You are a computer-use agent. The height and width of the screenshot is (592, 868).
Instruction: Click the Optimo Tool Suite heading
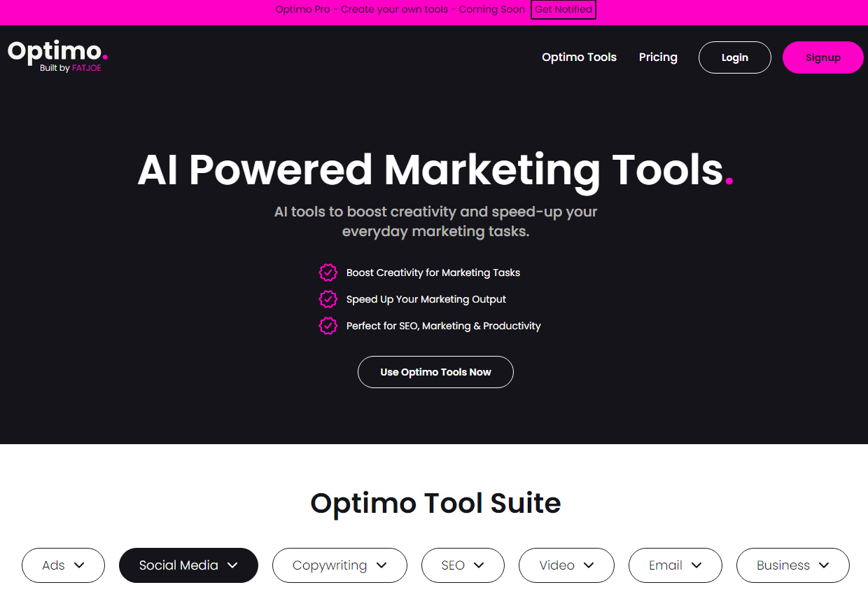tap(435, 503)
